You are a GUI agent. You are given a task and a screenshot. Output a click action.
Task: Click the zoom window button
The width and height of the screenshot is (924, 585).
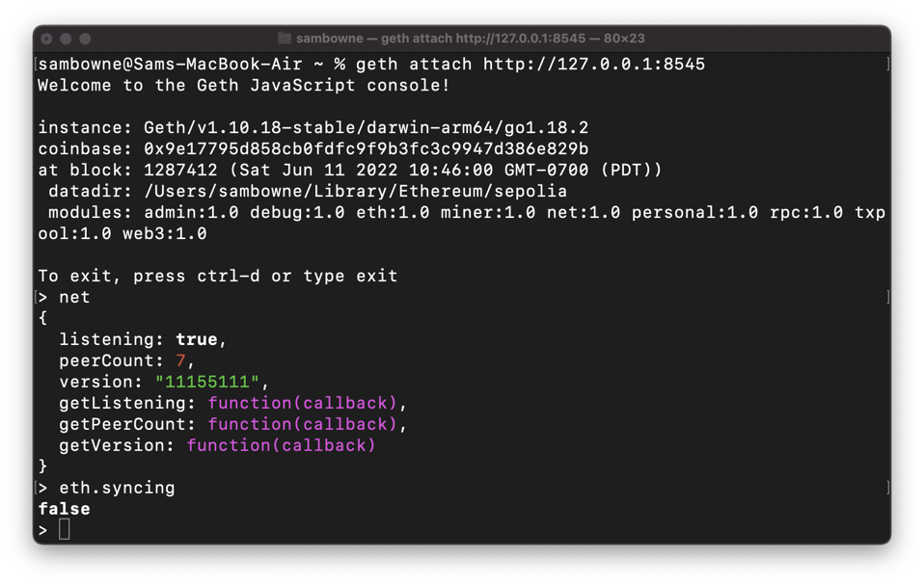[85, 39]
